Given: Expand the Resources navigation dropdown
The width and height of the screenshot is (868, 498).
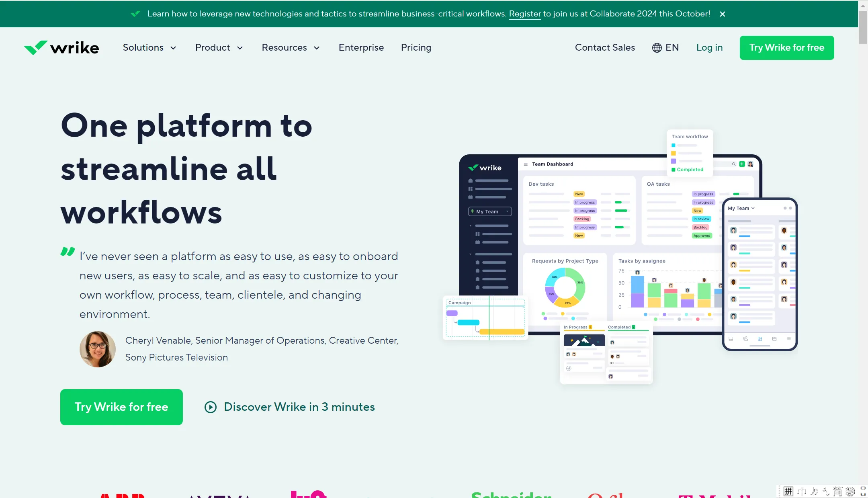Looking at the screenshot, I should point(290,48).
